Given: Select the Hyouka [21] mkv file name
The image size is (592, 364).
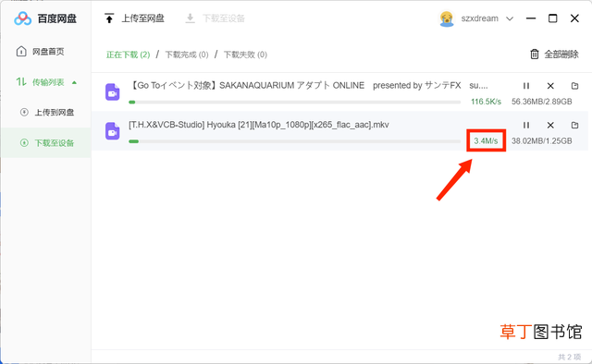Looking at the screenshot, I should pyautogui.click(x=259, y=125).
